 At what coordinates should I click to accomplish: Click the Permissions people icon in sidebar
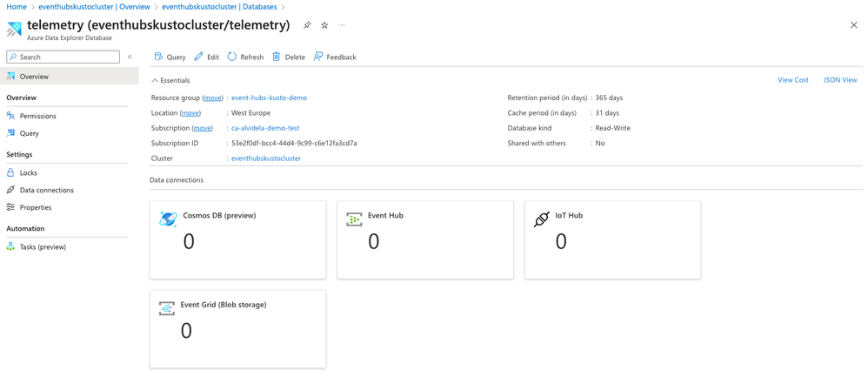pos(10,116)
